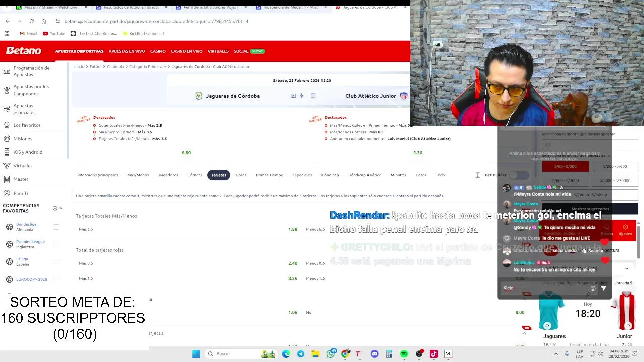Open SOCIAL menu item
This screenshot has width=644, height=362.
[x=241, y=51]
